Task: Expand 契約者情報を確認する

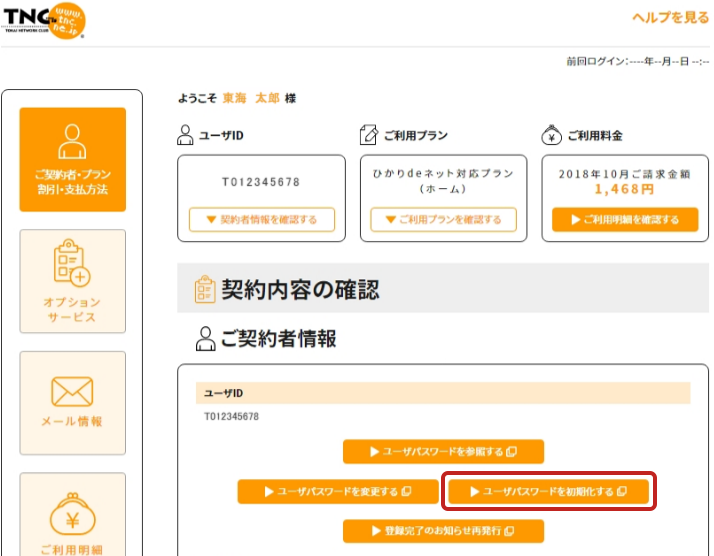Action: (x=261, y=220)
